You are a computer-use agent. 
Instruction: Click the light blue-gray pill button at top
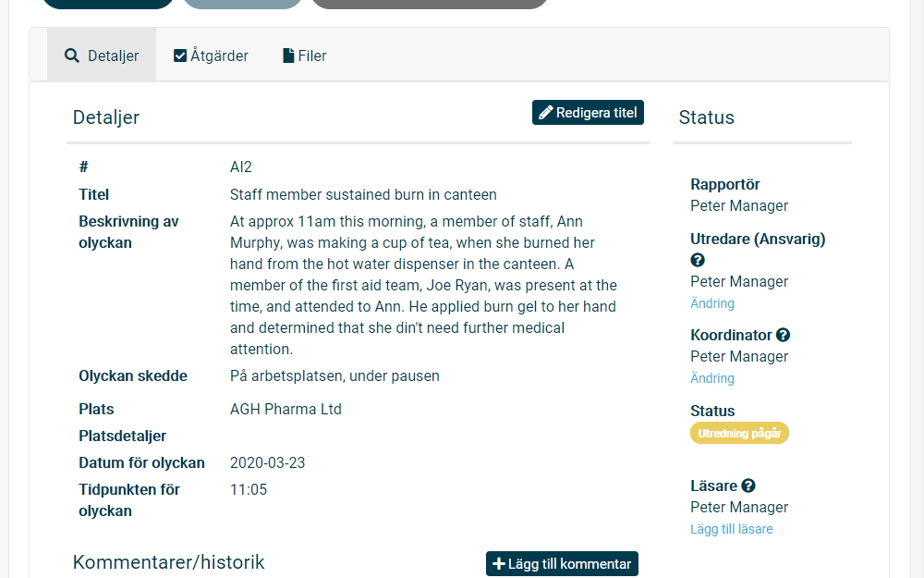point(242,3)
